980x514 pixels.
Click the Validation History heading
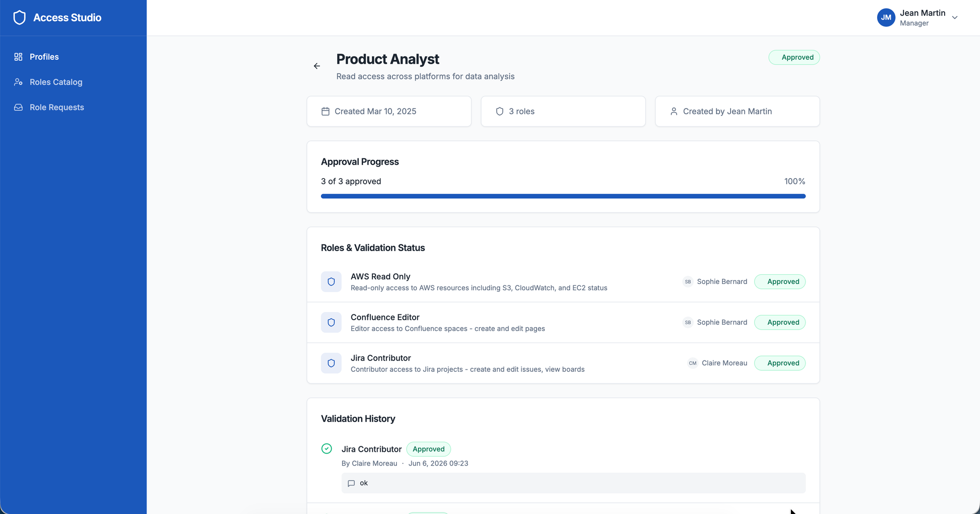click(x=358, y=419)
